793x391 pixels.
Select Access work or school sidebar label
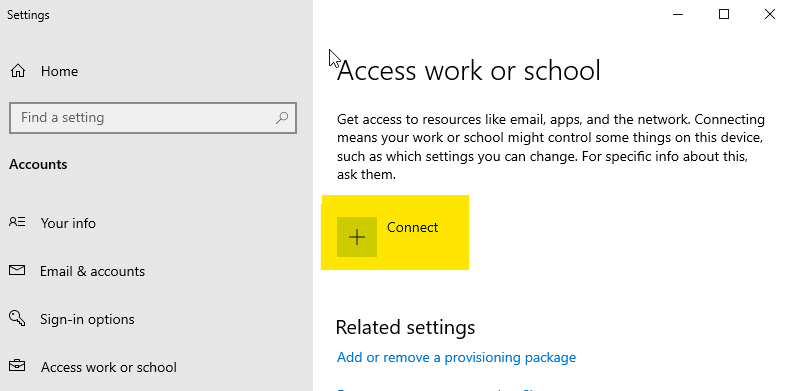tap(109, 367)
